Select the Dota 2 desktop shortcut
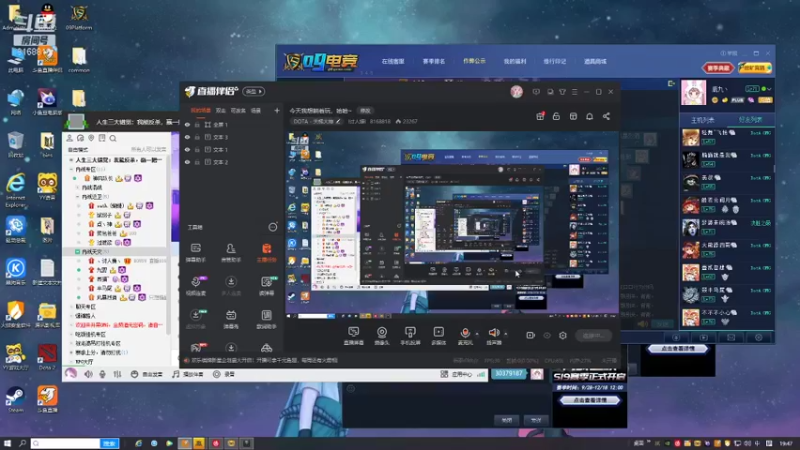The width and height of the screenshot is (800, 450). coord(47,357)
